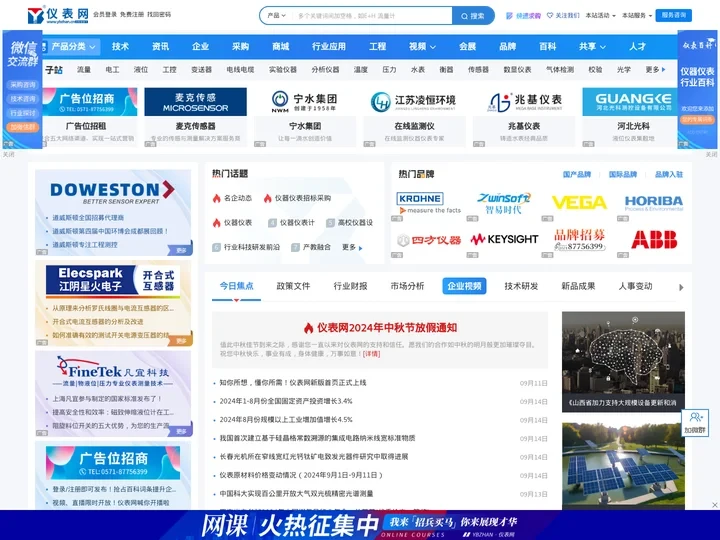
Task: Switch to the 技术研发 tab
Action: click(x=521, y=286)
